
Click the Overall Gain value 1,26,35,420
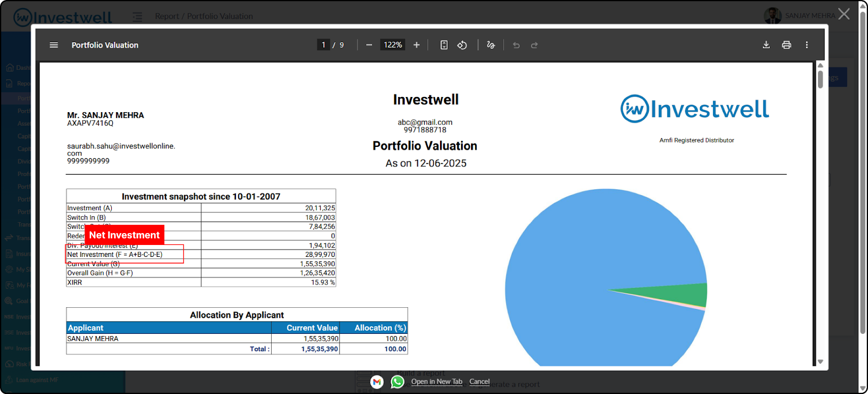317,273
